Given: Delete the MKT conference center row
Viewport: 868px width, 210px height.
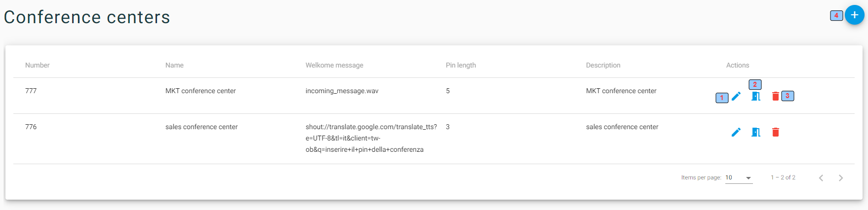Looking at the screenshot, I should (x=776, y=96).
